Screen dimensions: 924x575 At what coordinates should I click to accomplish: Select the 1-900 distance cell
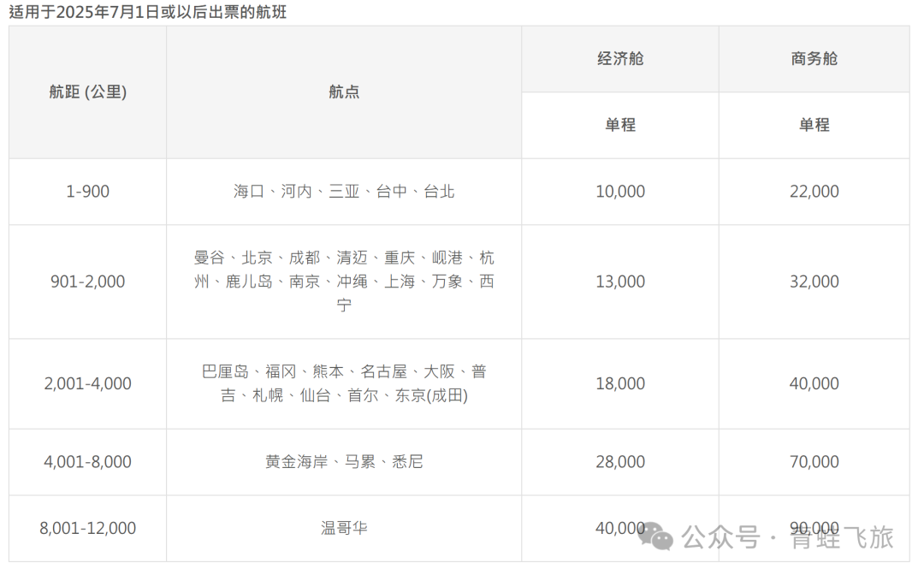click(87, 192)
